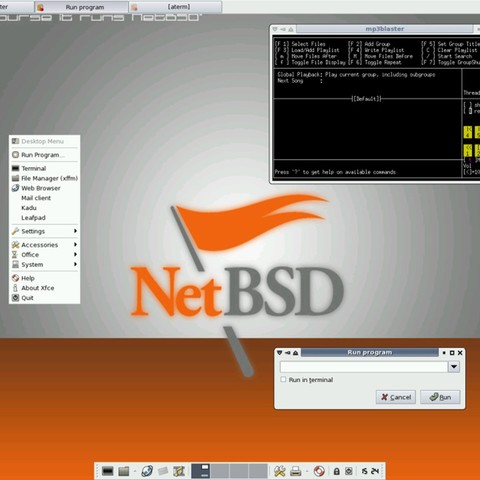Screen dimensions: 480x480
Task: Open the launcher submenu arrow next to folder icon
Action: tap(135, 471)
